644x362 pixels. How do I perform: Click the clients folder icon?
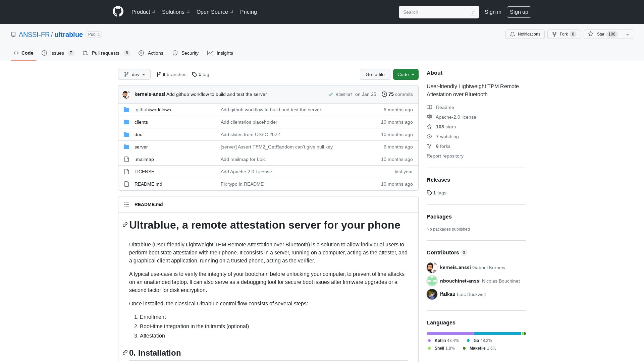tap(126, 122)
